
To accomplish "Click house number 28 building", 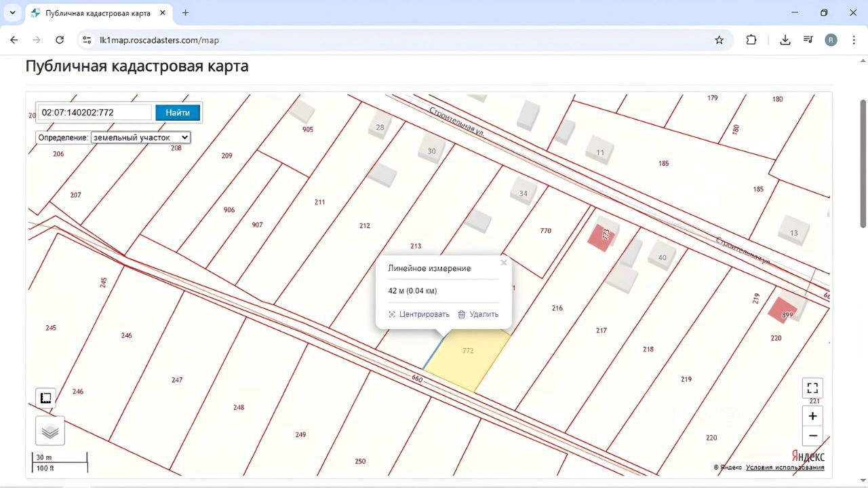I will click(380, 127).
